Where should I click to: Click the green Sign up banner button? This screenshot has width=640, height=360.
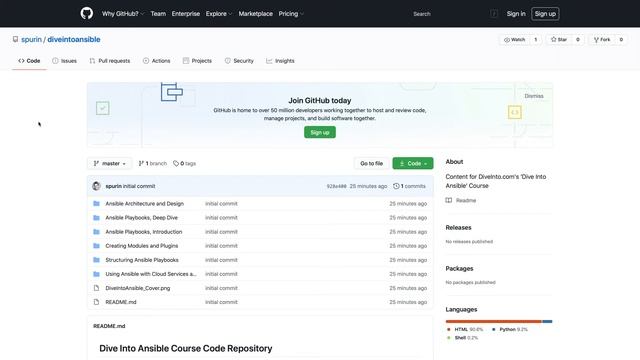click(x=320, y=132)
